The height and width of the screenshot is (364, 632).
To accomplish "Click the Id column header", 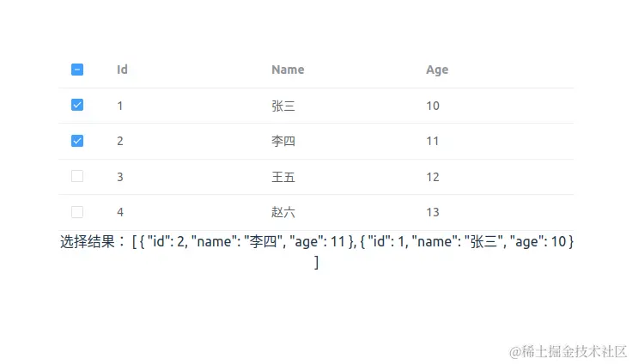I will tap(122, 70).
